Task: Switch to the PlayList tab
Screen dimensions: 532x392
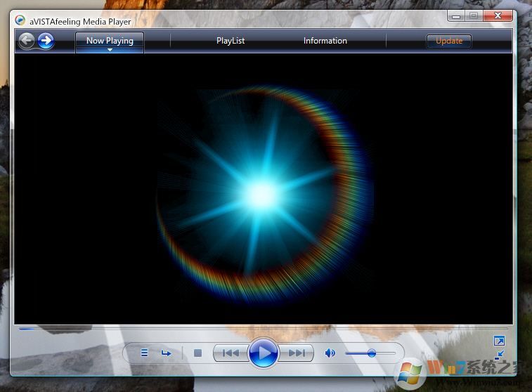Action: pos(231,41)
